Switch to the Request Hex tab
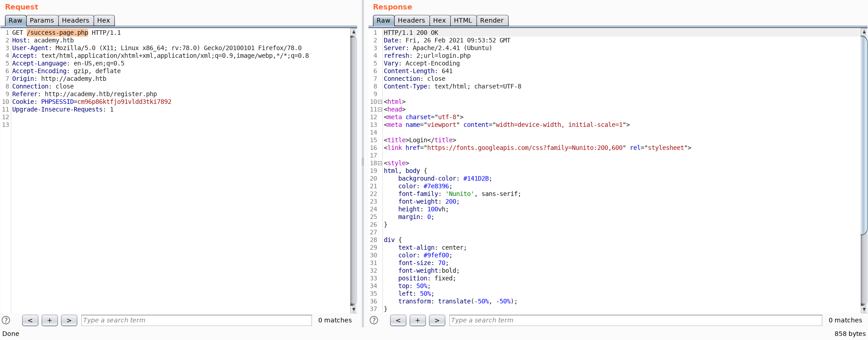 [x=104, y=20]
